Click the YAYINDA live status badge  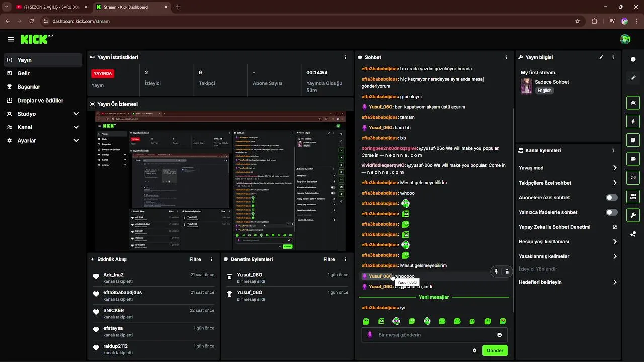tap(103, 73)
